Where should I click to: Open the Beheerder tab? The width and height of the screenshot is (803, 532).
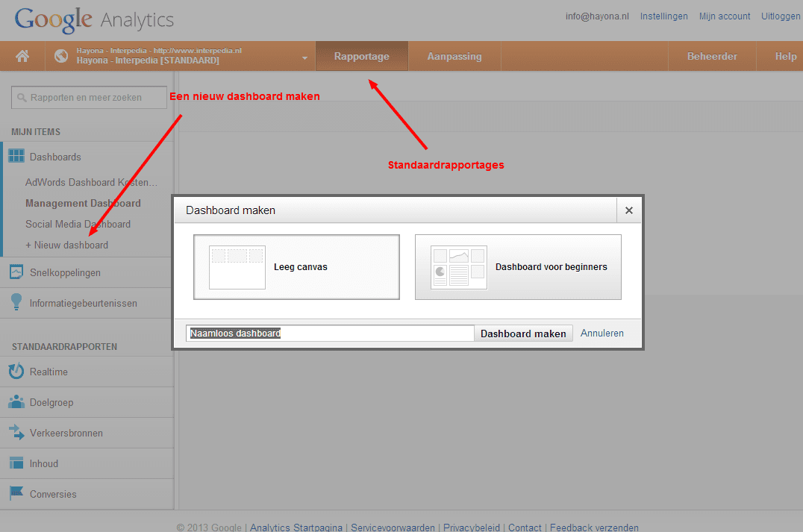712,56
